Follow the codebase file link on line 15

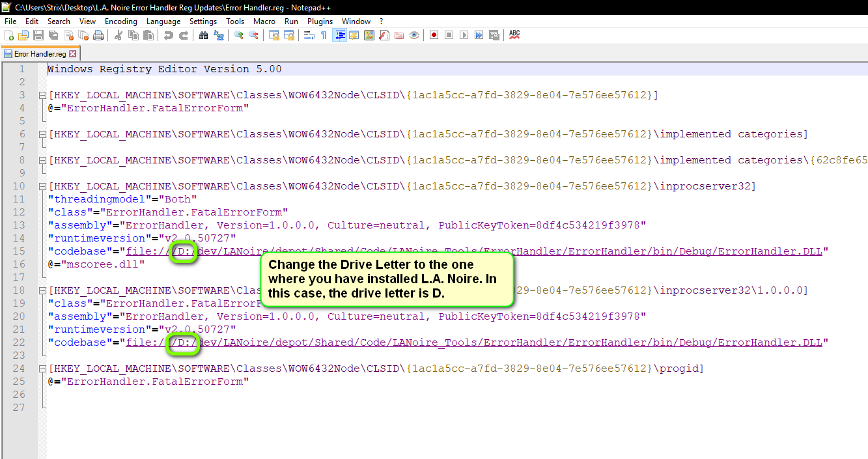474,251
